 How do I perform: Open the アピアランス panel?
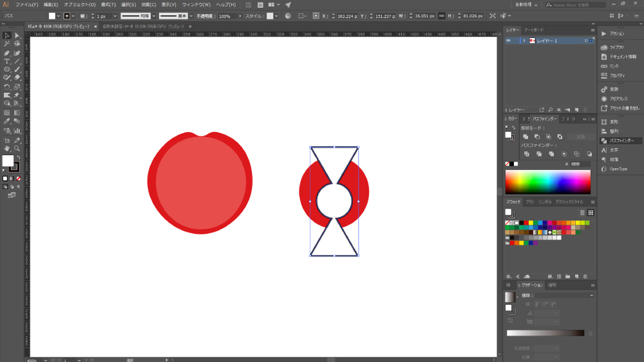pyautogui.click(x=618, y=99)
